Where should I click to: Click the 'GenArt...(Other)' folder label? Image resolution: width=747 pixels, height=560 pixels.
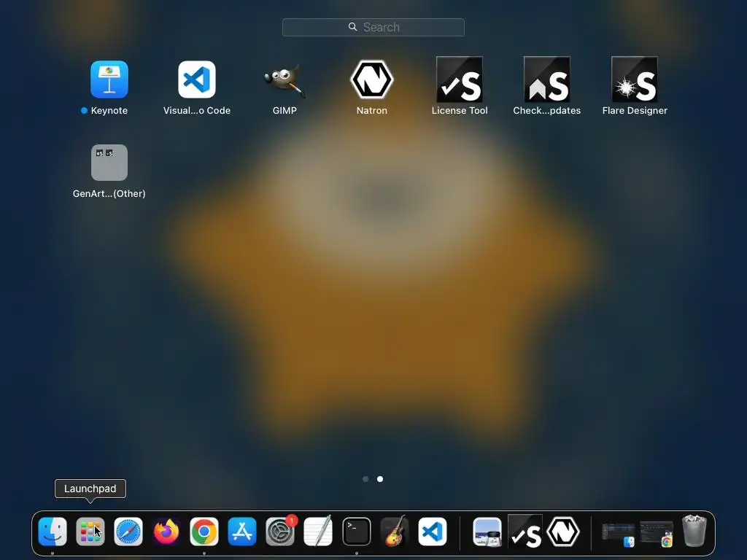[109, 193]
